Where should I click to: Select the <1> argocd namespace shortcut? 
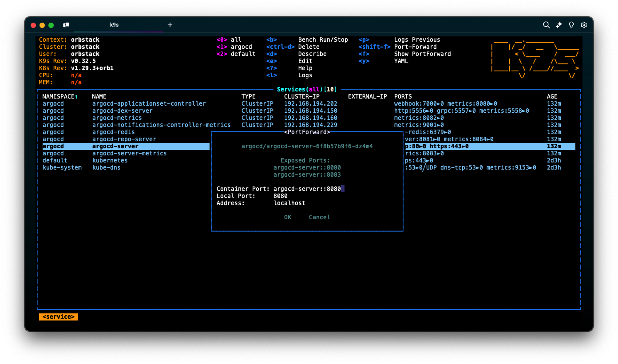[x=234, y=47]
